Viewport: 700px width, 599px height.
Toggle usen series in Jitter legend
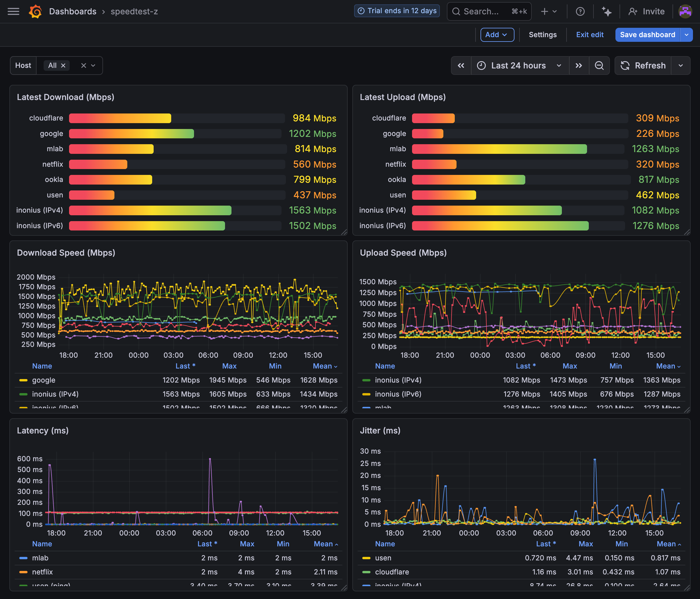click(x=383, y=558)
